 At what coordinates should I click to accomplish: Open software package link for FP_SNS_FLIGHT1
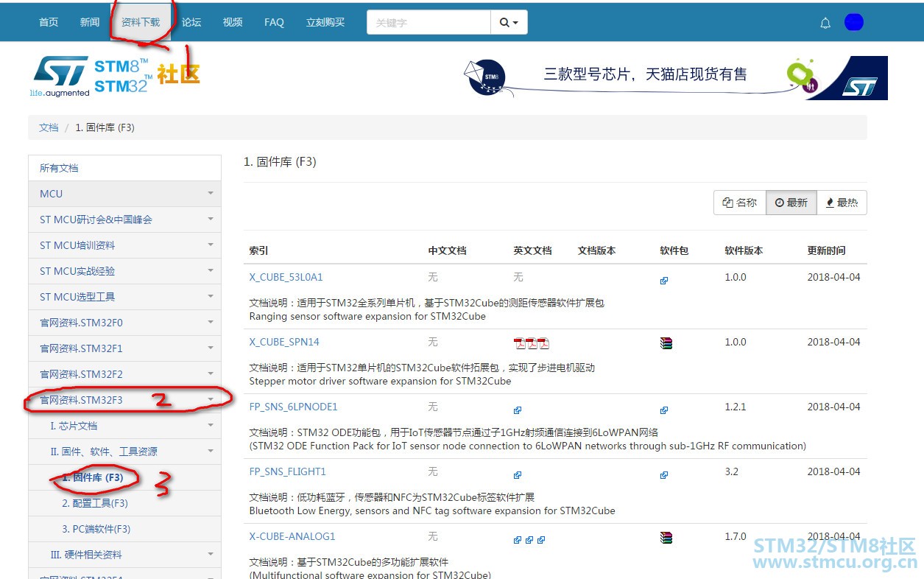(x=664, y=475)
